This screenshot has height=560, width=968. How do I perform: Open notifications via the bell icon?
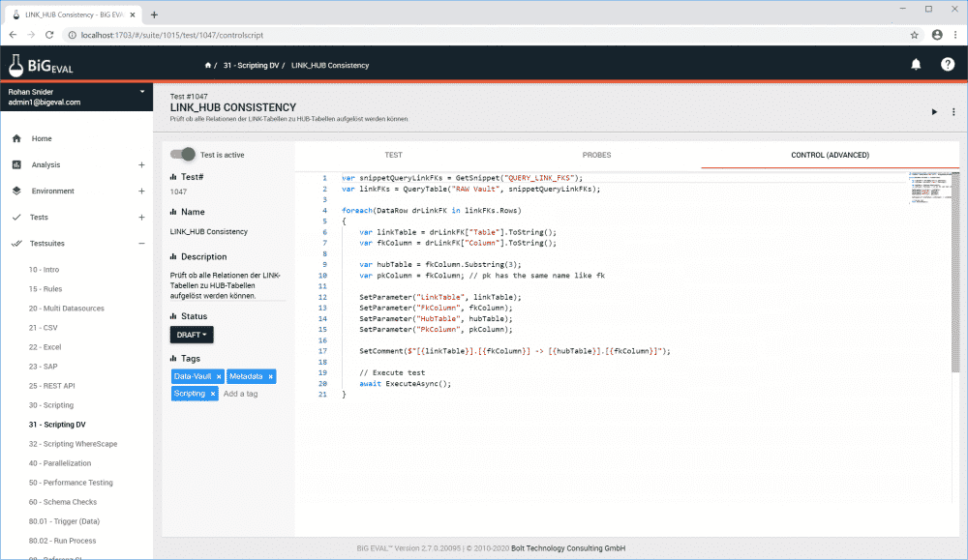click(914, 65)
